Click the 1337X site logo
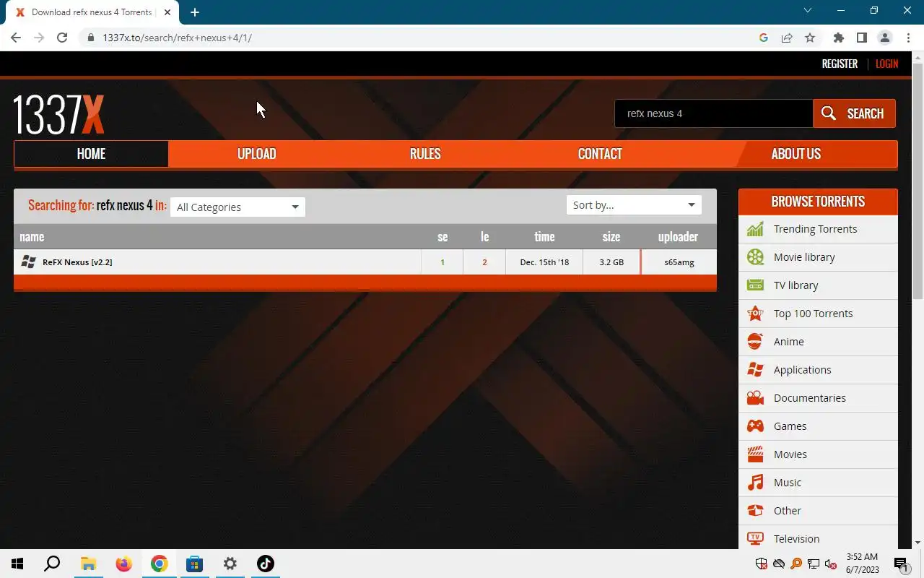 pos(58,114)
